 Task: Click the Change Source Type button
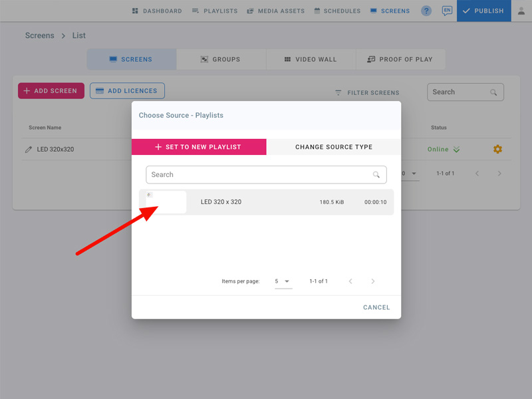coord(334,147)
